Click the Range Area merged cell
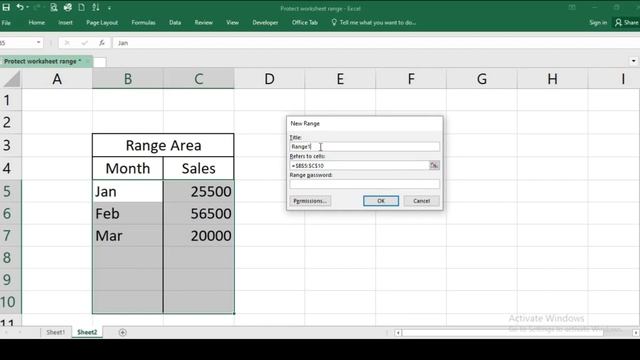The height and width of the screenshot is (360, 640). [x=163, y=145]
